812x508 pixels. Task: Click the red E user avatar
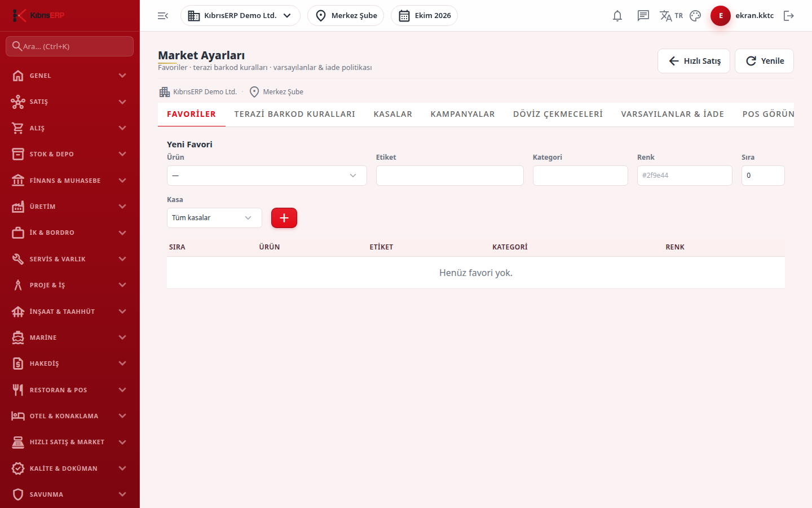(721, 16)
